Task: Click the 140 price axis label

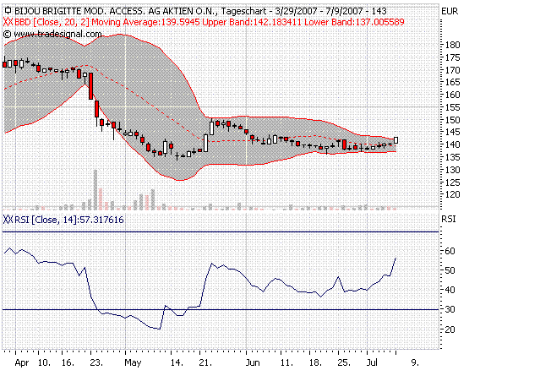Action: pyautogui.click(x=452, y=144)
